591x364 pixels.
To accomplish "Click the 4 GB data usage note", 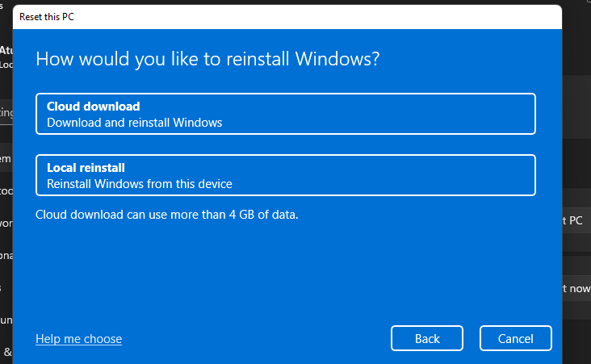I will 167,215.
